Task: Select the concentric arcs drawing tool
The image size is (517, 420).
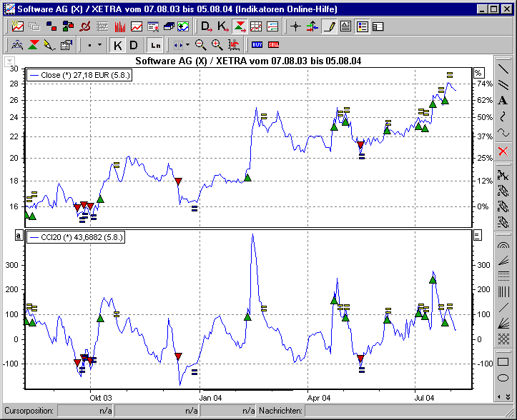Action: coord(503,244)
